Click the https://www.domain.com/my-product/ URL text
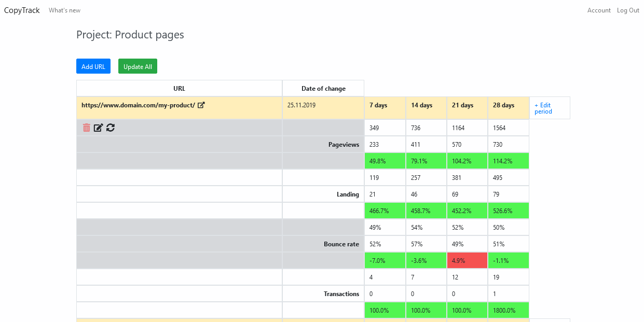Screen dimensions: 644x322 138,105
